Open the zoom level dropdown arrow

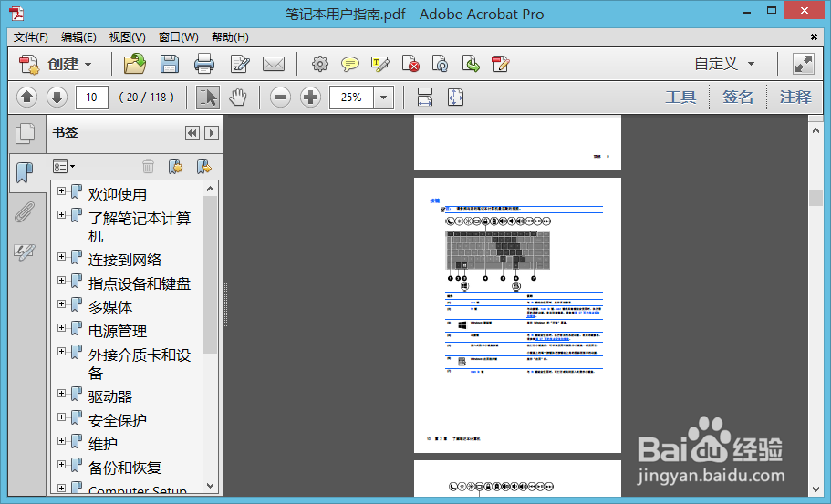[x=384, y=98]
